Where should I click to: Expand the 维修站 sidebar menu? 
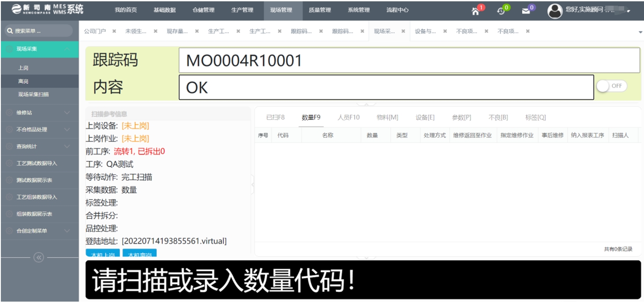[67, 113]
